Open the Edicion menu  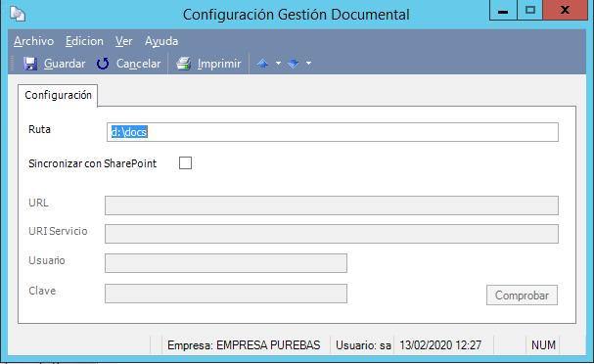tap(84, 41)
